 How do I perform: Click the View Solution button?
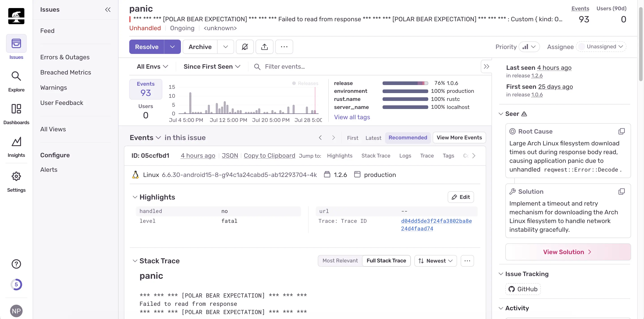568,252
